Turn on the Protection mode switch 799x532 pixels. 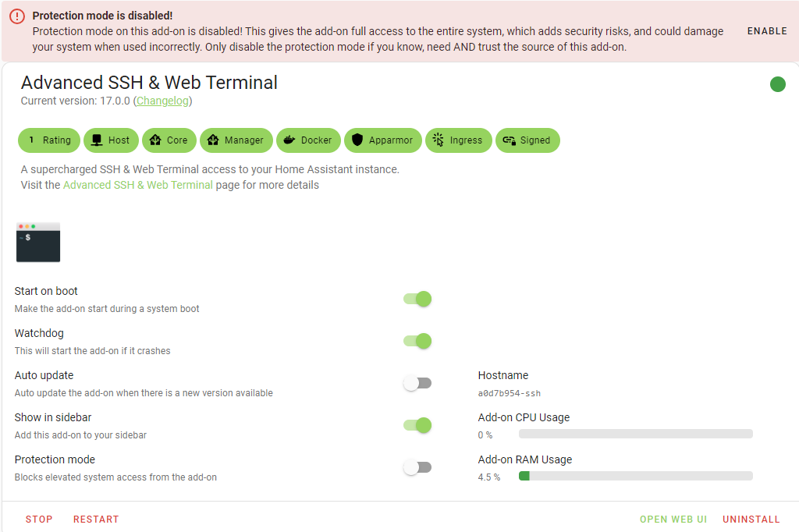pyautogui.click(x=417, y=467)
